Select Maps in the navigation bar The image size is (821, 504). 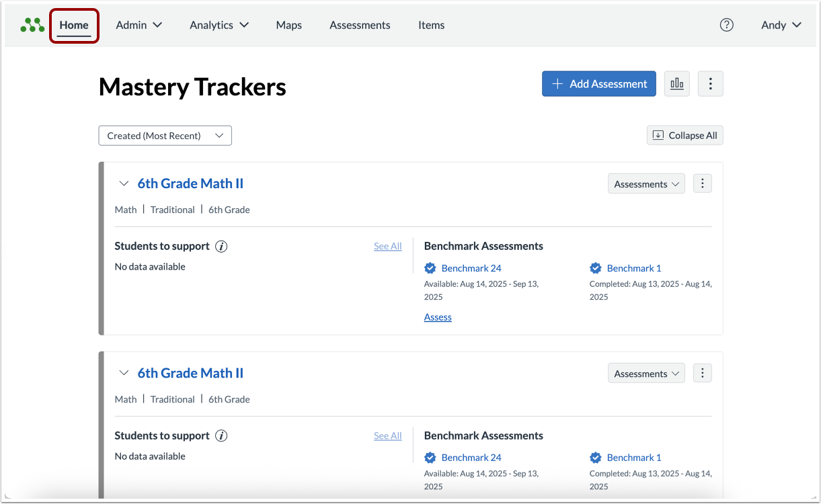[288, 25]
